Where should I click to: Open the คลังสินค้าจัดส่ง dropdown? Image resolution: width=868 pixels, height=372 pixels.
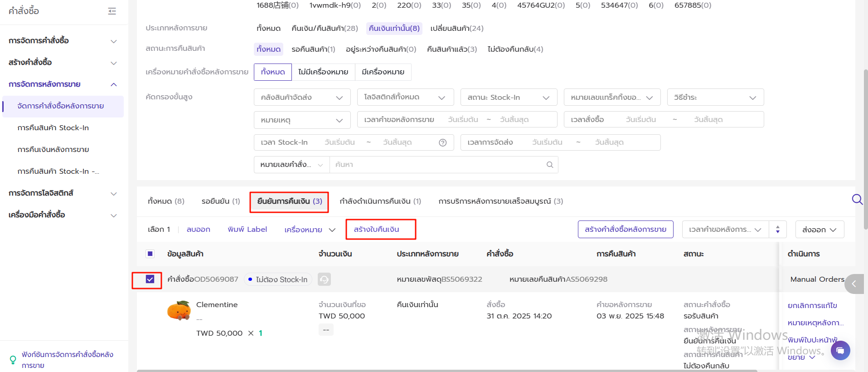pyautogui.click(x=302, y=98)
